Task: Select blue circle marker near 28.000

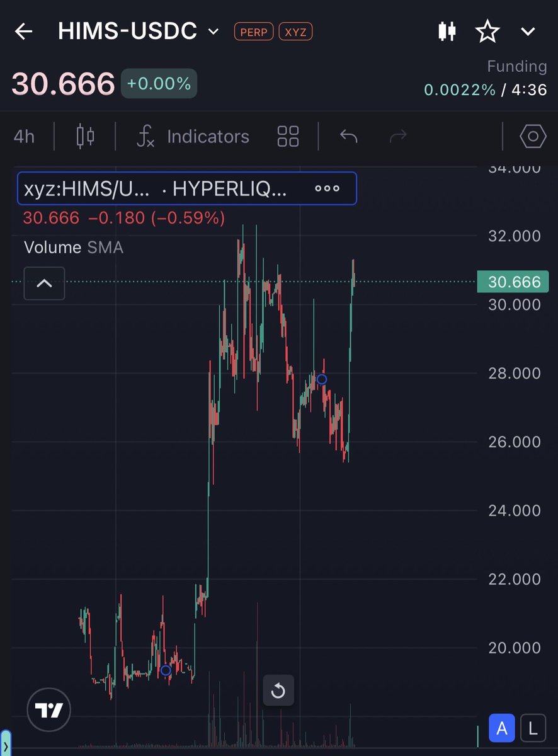Action: 322,379
